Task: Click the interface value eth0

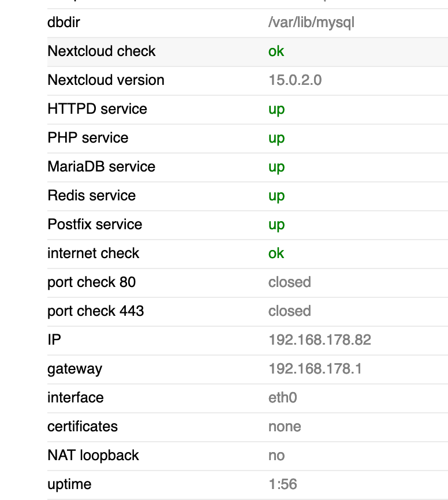Action: point(282,398)
